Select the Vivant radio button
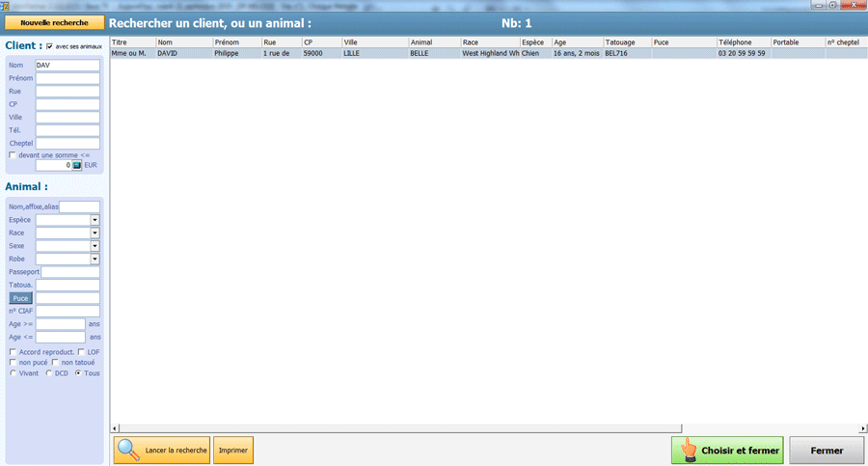Viewport: 868px width, 466px height. [14, 373]
